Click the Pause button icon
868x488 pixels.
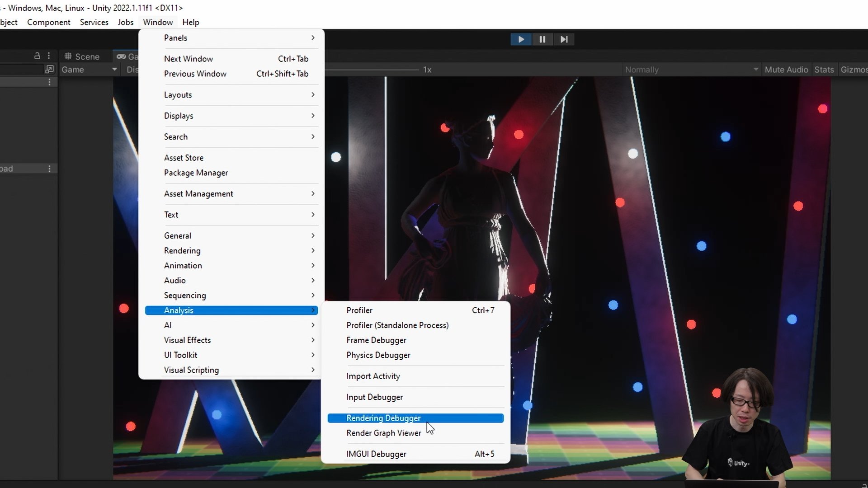(x=542, y=39)
